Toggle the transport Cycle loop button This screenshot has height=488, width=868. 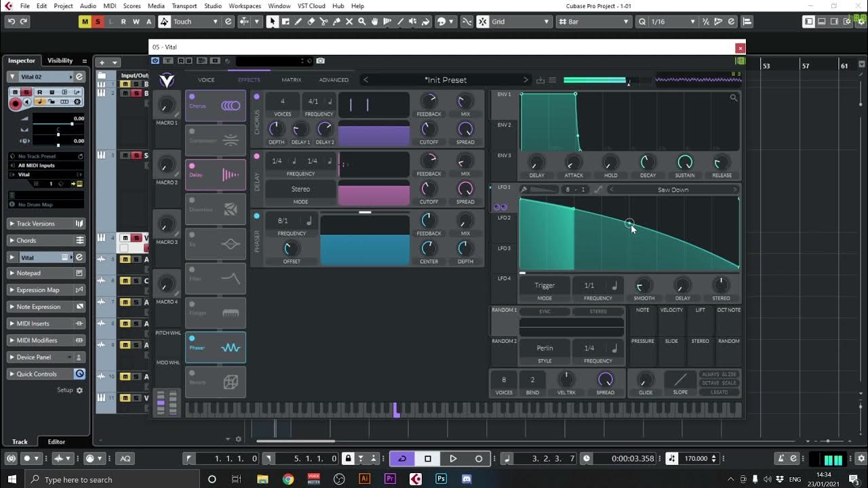click(x=402, y=459)
